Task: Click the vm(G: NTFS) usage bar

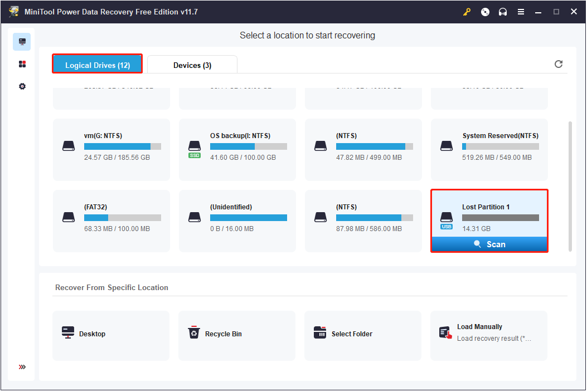Action: coord(123,146)
